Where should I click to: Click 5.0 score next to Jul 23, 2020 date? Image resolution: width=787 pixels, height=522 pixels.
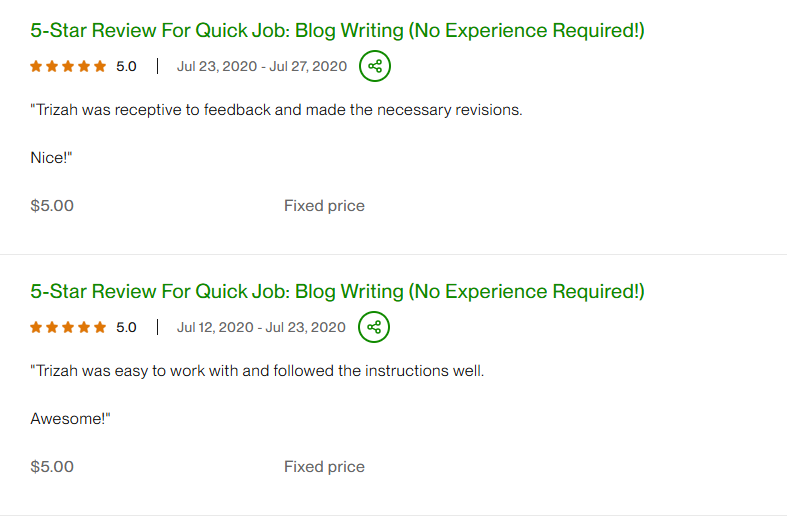(x=126, y=67)
